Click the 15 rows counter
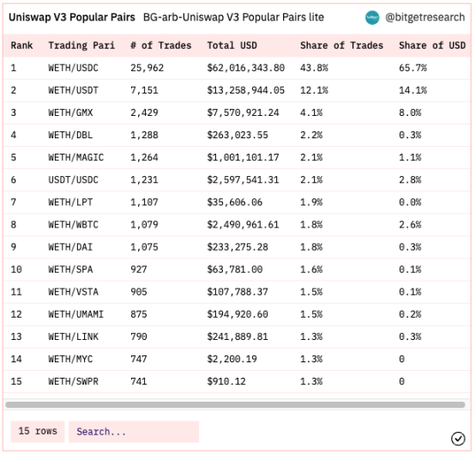The width and height of the screenshot is (476, 455). 38,432
